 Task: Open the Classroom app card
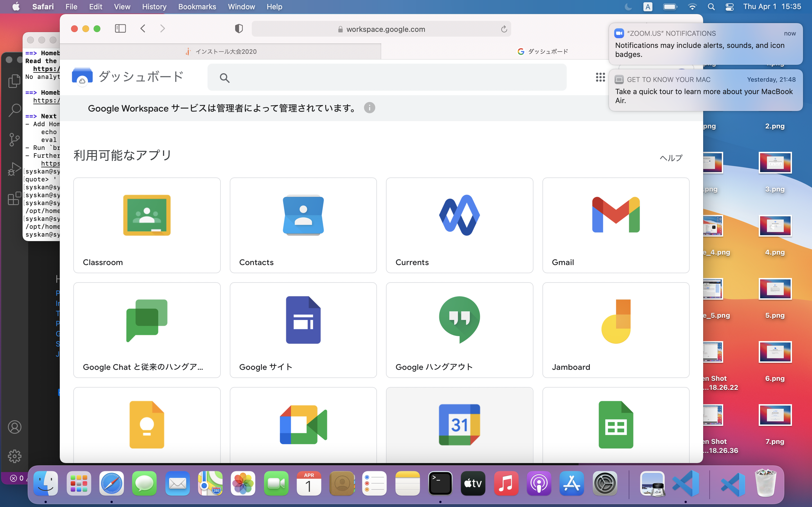pyautogui.click(x=147, y=225)
